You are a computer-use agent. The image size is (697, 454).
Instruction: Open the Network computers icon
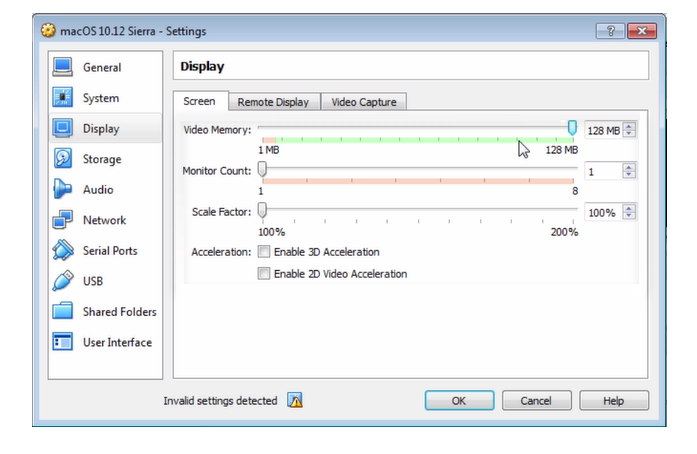pos(62,220)
